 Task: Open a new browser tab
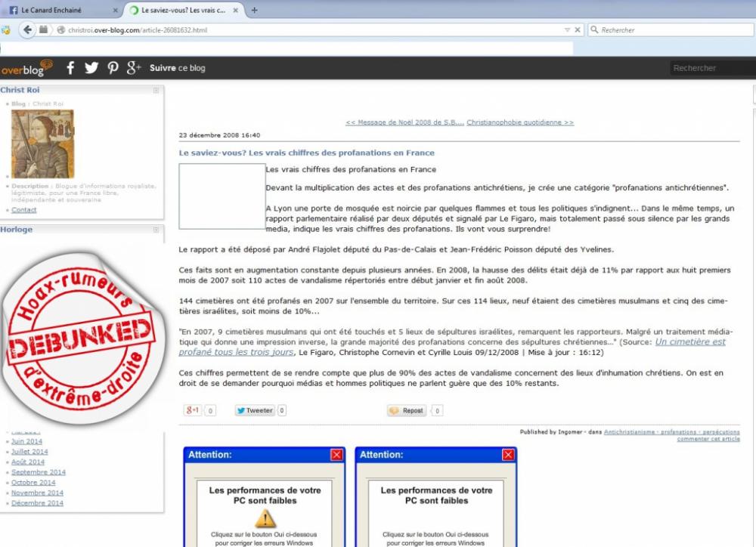pyautogui.click(x=255, y=10)
